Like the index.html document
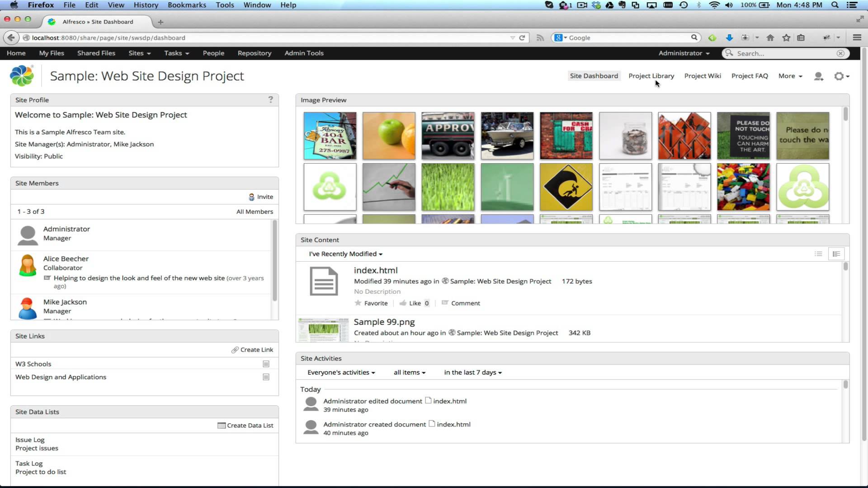The height and width of the screenshot is (488, 868). coord(410,303)
